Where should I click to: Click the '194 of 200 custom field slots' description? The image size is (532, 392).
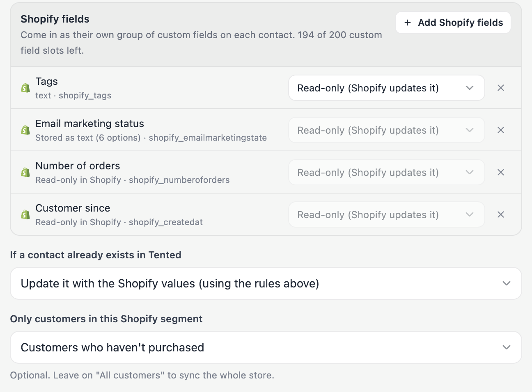[x=201, y=43]
